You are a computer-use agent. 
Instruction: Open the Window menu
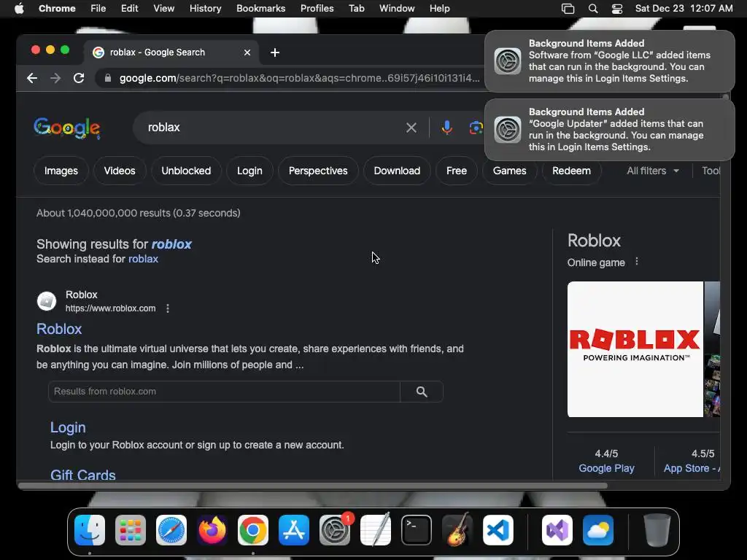(x=397, y=9)
